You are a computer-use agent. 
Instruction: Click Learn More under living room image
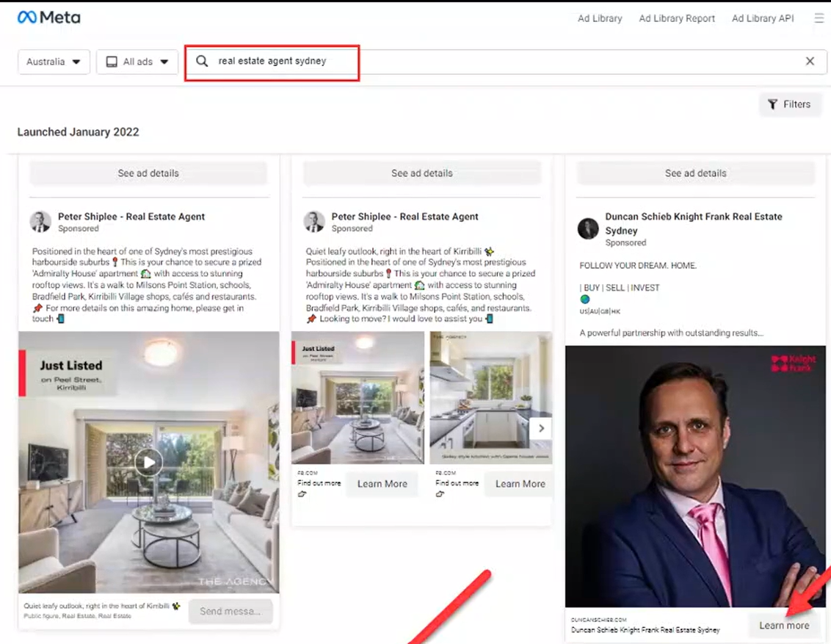[x=382, y=484]
